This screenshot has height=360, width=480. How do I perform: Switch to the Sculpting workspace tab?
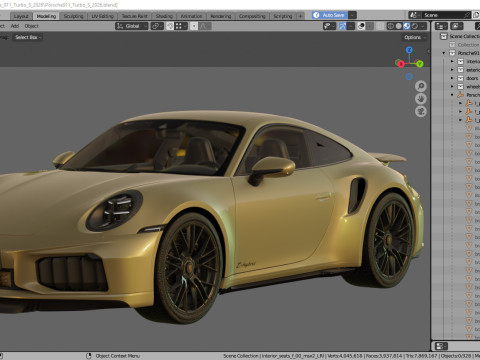[73, 16]
